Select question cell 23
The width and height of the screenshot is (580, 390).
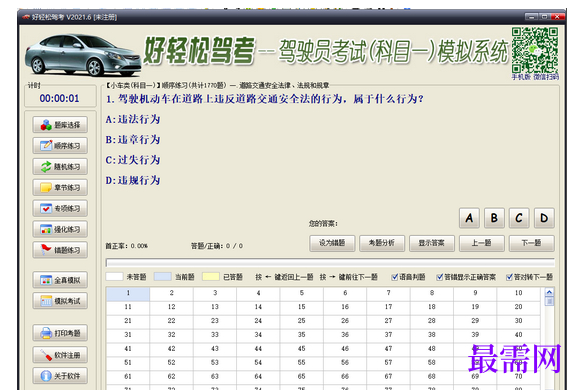coord(215,321)
